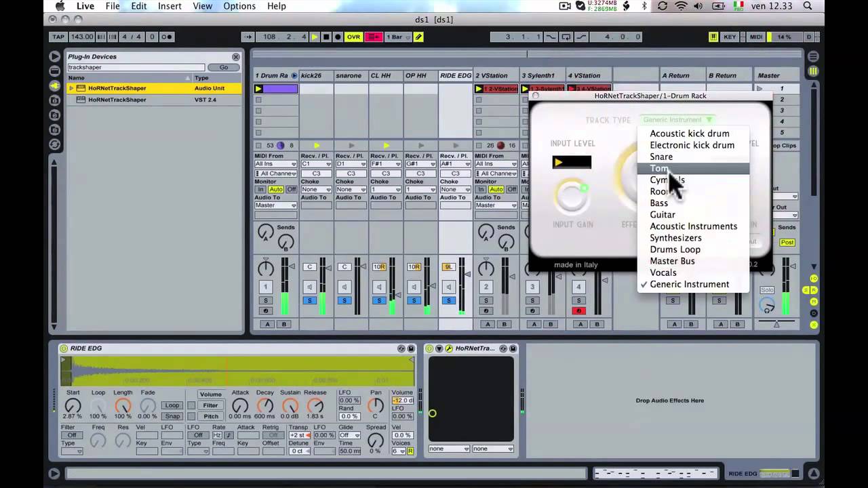The image size is (868, 488).
Task: Open the first File Browser icon
Action: click(x=55, y=101)
